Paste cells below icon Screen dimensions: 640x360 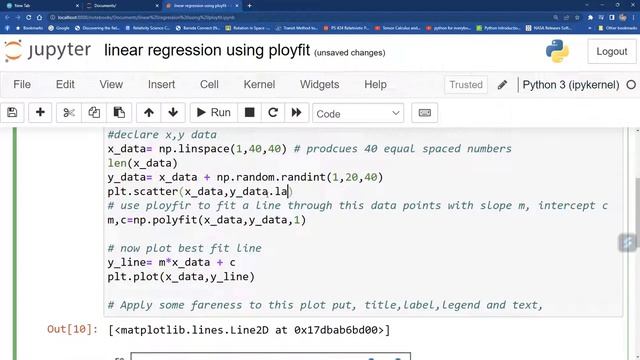click(119, 113)
